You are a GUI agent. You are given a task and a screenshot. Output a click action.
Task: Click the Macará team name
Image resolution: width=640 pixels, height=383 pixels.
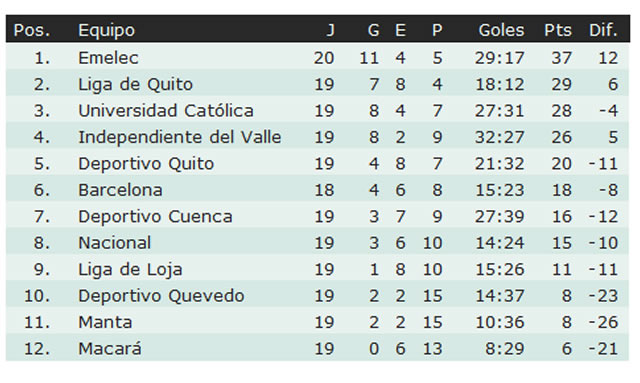[109, 349]
